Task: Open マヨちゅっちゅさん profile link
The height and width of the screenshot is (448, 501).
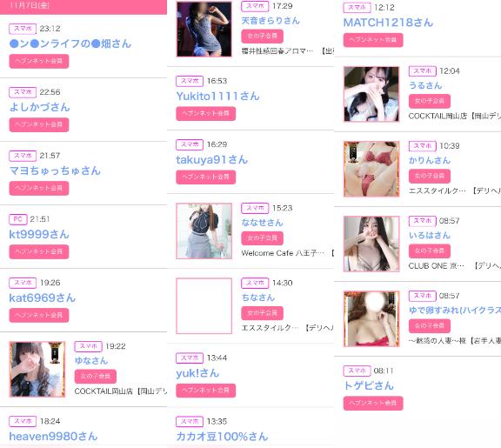Action: coord(55,171)
